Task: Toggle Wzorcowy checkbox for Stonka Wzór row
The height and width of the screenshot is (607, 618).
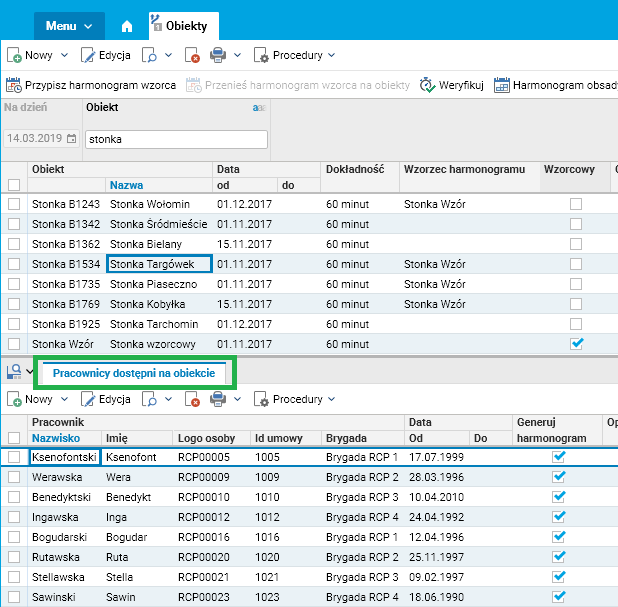Action: tap(575, 344)
